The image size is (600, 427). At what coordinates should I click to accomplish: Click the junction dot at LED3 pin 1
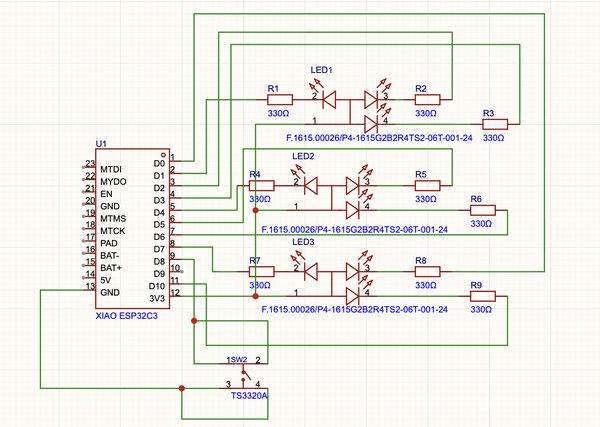pyautogui.click(x=256, y=296)
